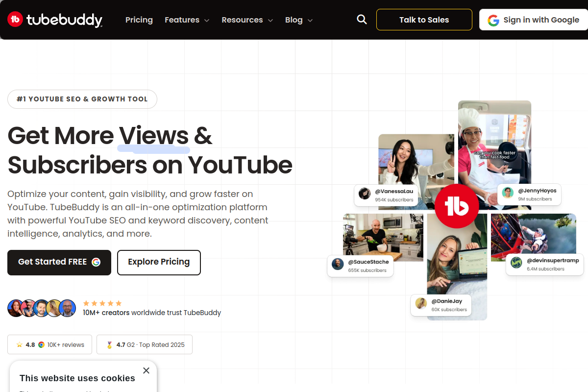Image resolution: width=588 pixels, height=392 pixels.
Task: Click the "Get More Views &" headline
Action: pyautogui.click(x=110, y=135)
